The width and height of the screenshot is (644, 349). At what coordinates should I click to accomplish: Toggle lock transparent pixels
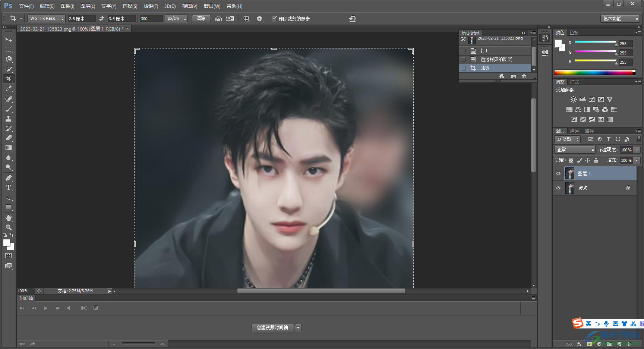point(571,160)
